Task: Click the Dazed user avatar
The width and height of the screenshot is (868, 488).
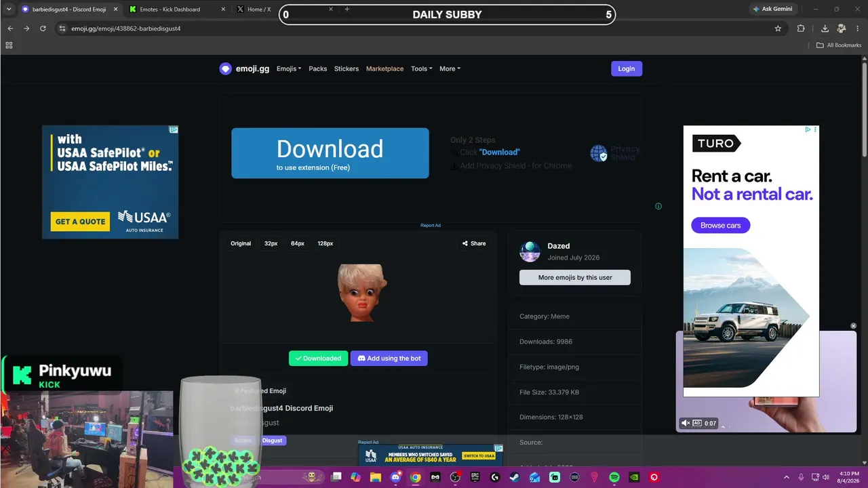Action: tap(530, 251)
